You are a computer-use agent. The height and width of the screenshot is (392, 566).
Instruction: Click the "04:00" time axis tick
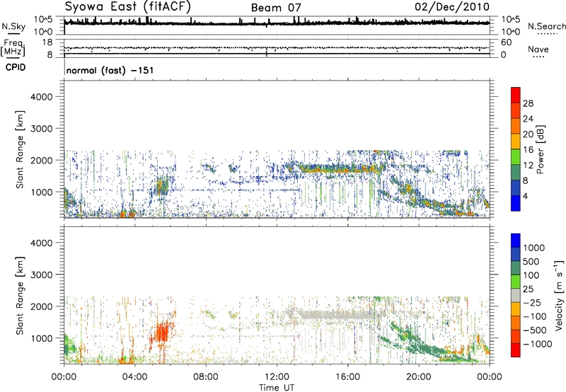point(135,377)
